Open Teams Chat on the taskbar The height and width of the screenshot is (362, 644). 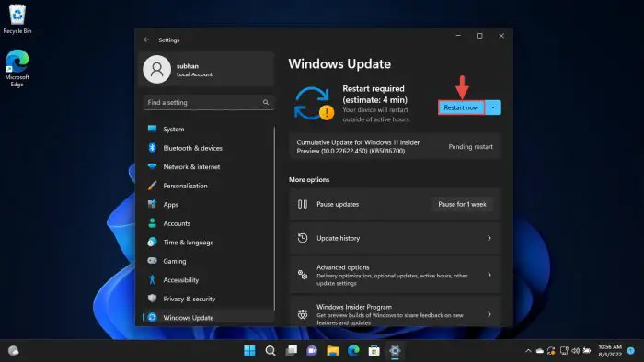(x=312, y=351)
